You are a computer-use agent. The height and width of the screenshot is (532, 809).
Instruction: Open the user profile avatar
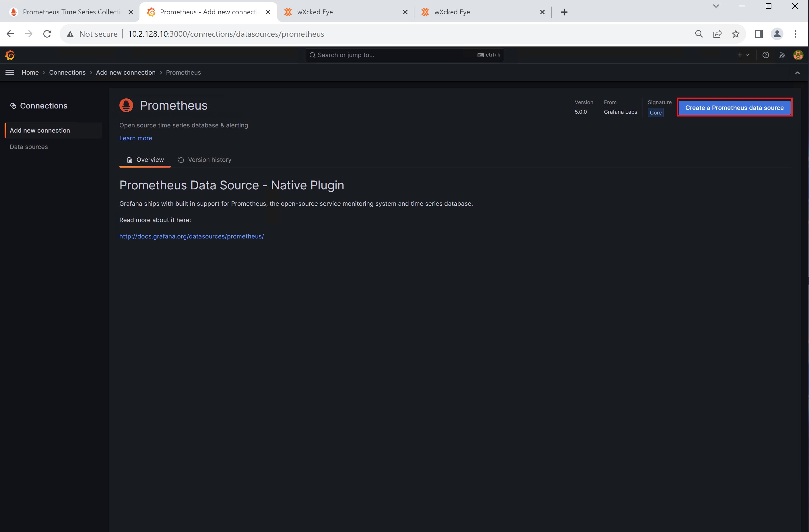(x=798, y=55)
